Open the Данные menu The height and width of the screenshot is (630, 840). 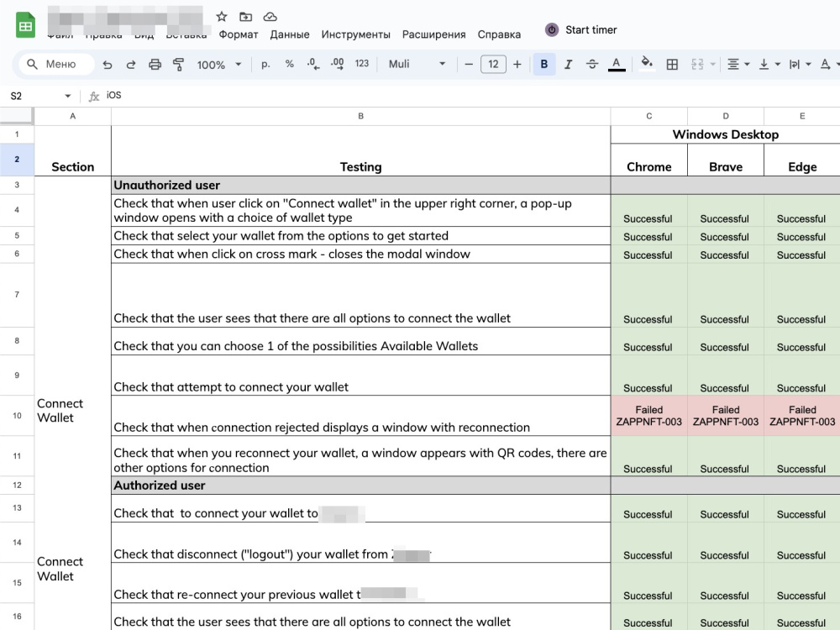[x=289, y=34]
